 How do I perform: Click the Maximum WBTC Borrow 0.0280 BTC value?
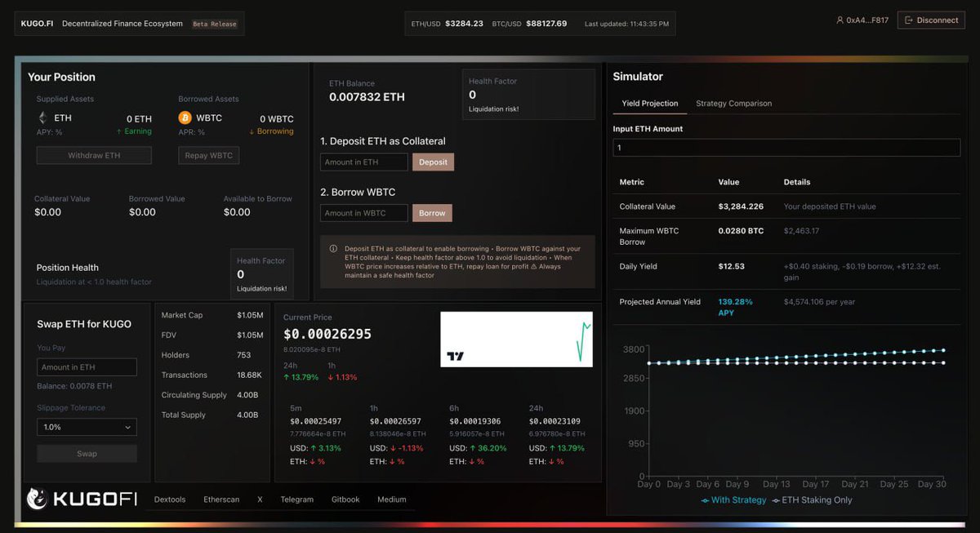[741, 231]
